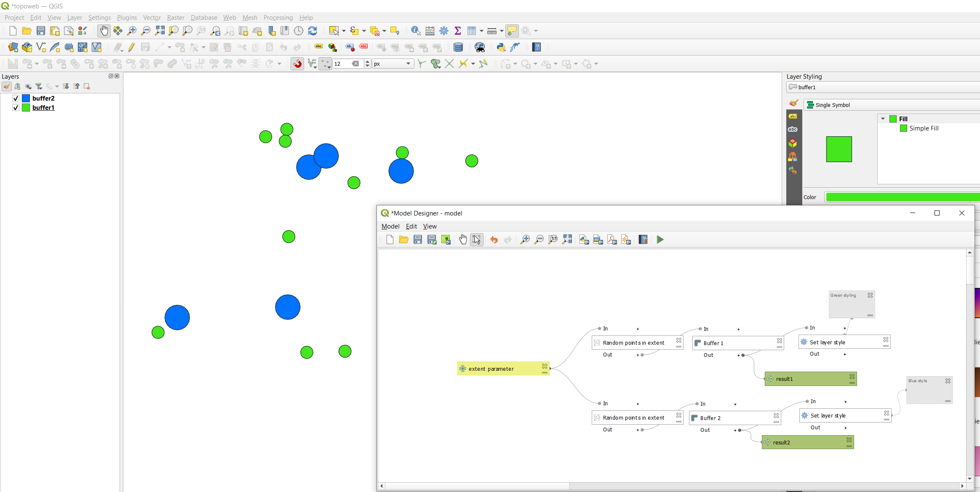Open the buffer1 layer selector in Layer Styling
The image size is (980, 492).
tap(883, 87)
